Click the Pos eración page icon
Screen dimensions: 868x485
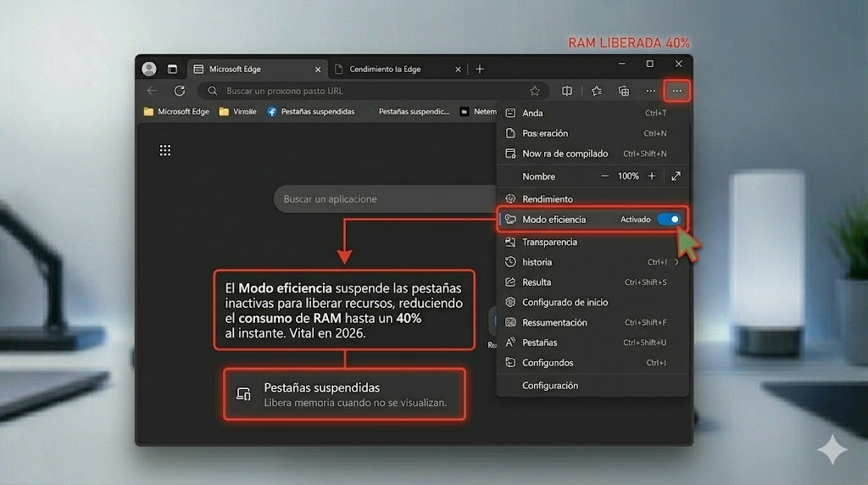coord(510,133)
